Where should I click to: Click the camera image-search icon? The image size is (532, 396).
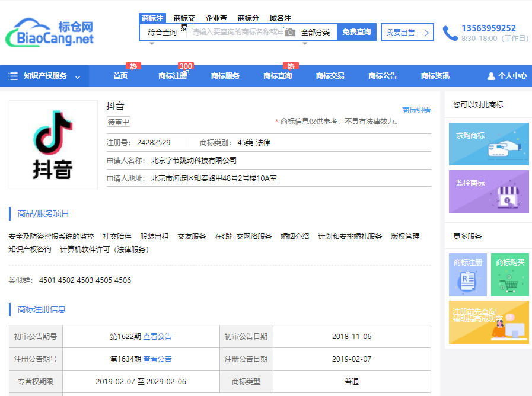290,32
